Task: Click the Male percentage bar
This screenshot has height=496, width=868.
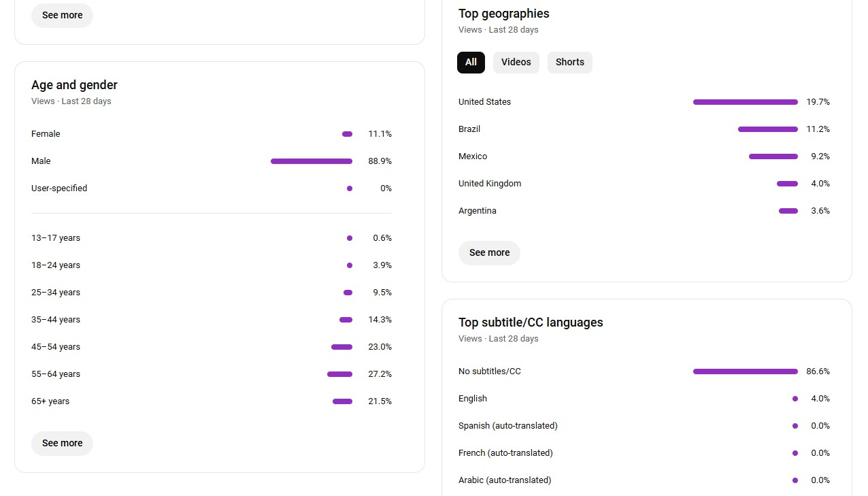Action: 312,161
